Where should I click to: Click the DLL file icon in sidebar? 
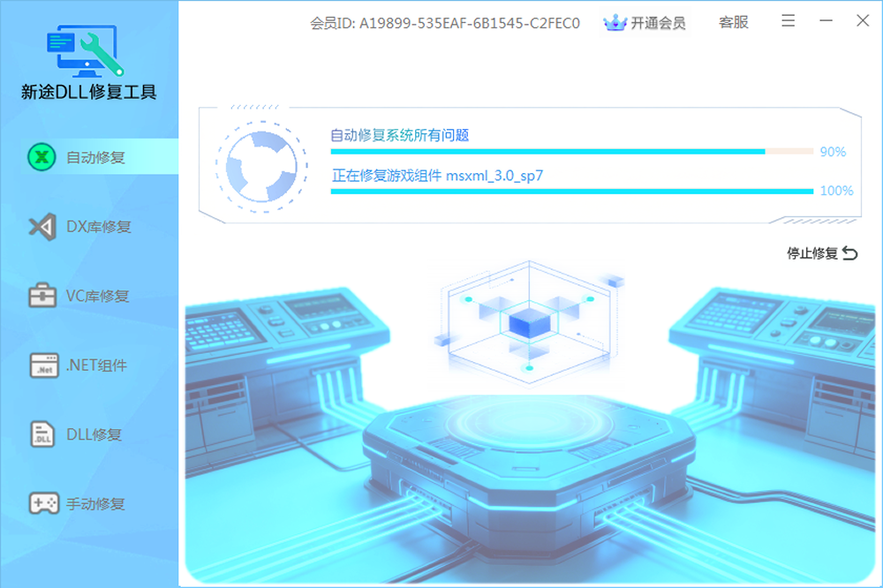[x=42, y=434]
